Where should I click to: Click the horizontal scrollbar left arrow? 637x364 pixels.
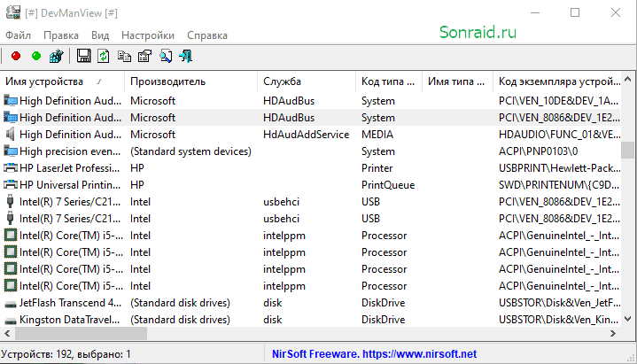7,334
